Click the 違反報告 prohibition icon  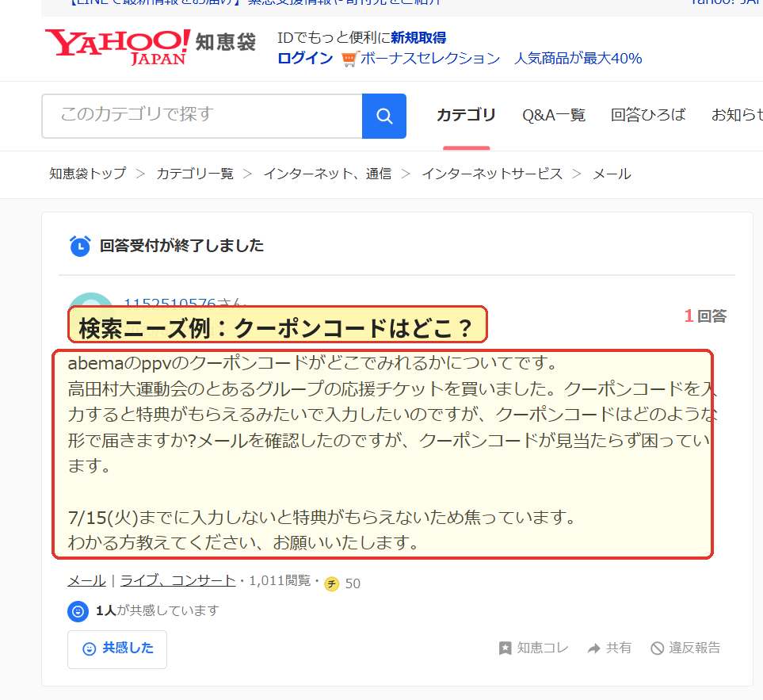click(x=658, y=648)
